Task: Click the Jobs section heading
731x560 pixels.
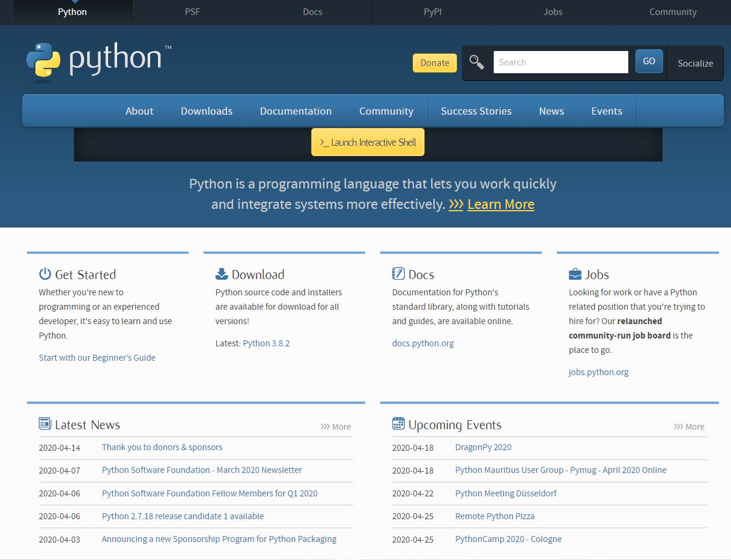Action: [x=597, y=274]
